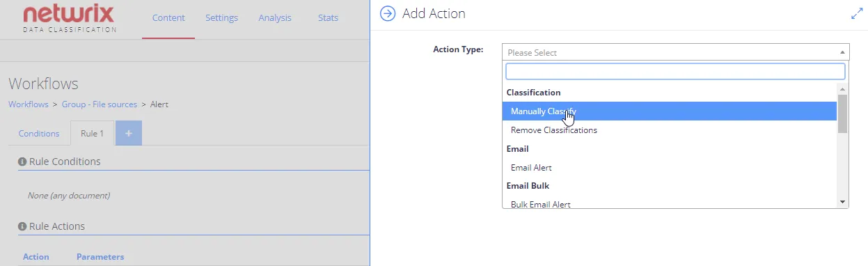Click the Add Action arrow circle icon
Viewport: 868px width, 266px height.
tap(388, 13)
